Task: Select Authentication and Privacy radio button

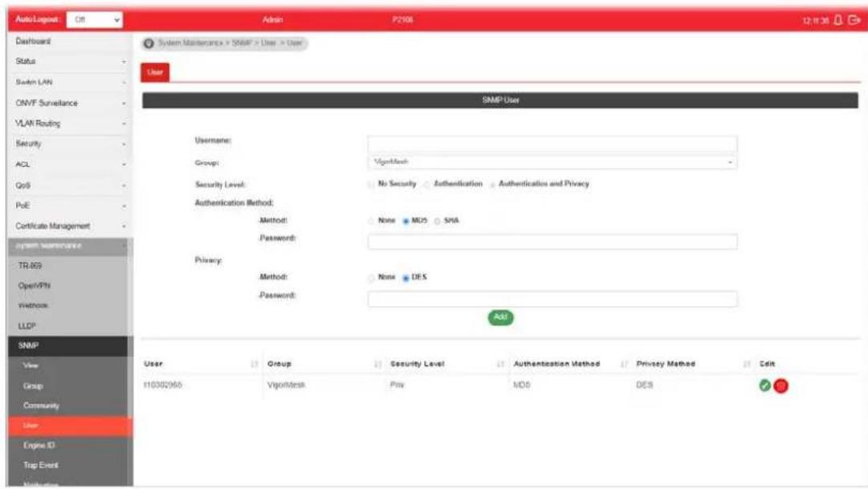Action: pos(492,185)
